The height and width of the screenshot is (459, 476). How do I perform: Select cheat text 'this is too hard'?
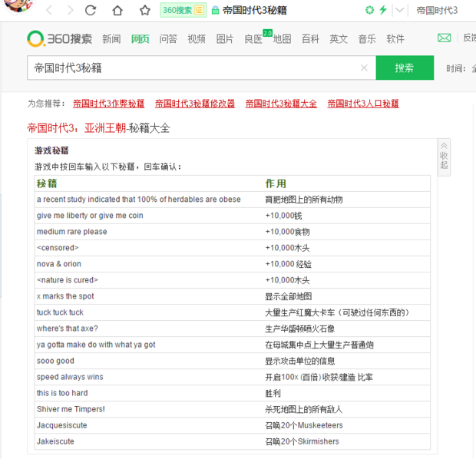click(x=62, y=393)
